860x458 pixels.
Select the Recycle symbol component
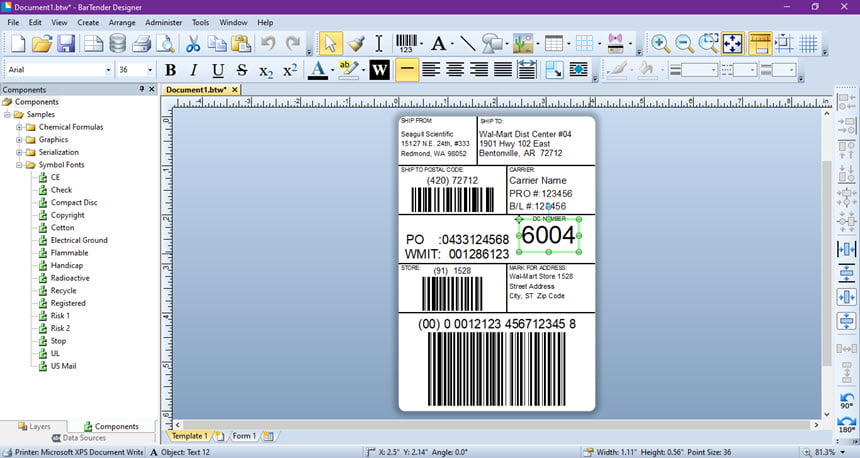tap(63, 291)
